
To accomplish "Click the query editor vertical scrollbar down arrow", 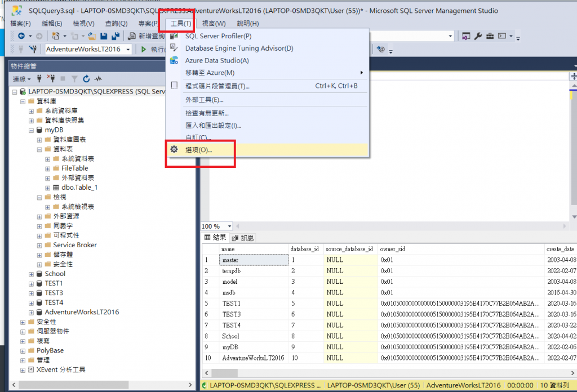I will pyautogui.click(x=574, y=217).
